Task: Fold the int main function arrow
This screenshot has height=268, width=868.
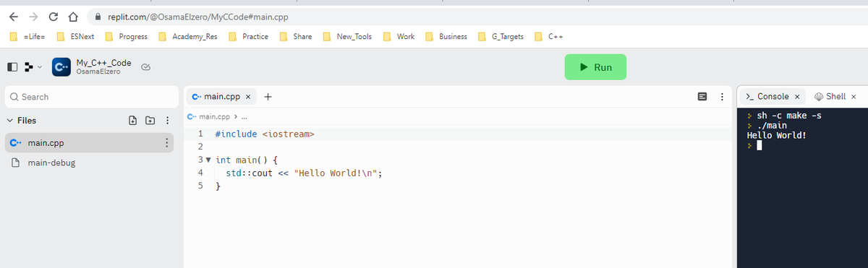Action: point(208,160)
